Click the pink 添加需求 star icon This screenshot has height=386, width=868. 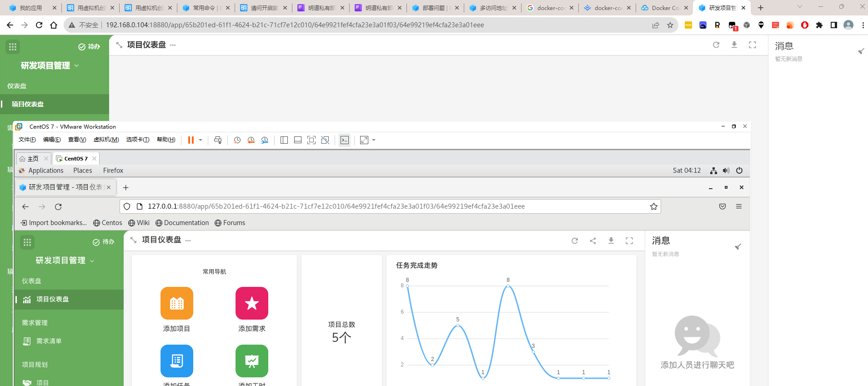point(251,303)
